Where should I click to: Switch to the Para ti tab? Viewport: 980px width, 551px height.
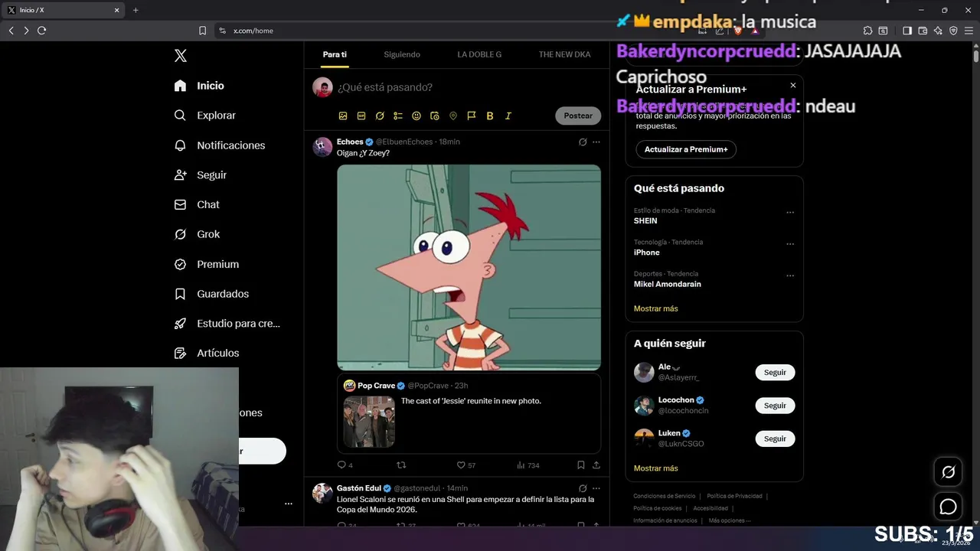[x=335, y=54]
